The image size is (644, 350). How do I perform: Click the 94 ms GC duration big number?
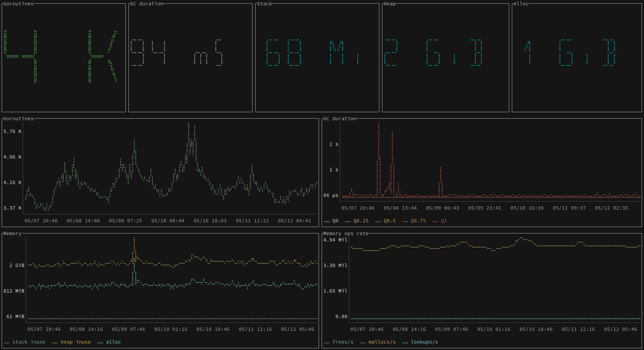tap(176, 53)
